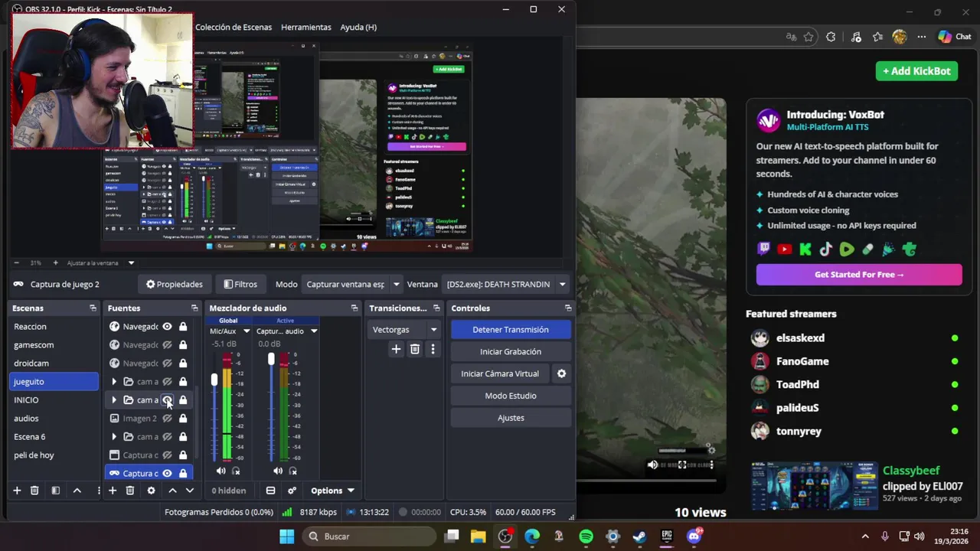Add a transition with the plus icon
This screenshot has height=551, width=980.
tap(396, 349)
